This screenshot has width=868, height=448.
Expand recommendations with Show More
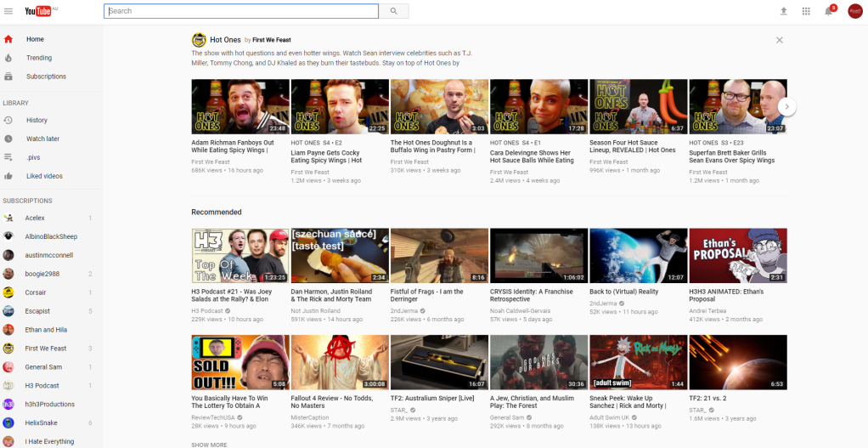coord(209,445)
